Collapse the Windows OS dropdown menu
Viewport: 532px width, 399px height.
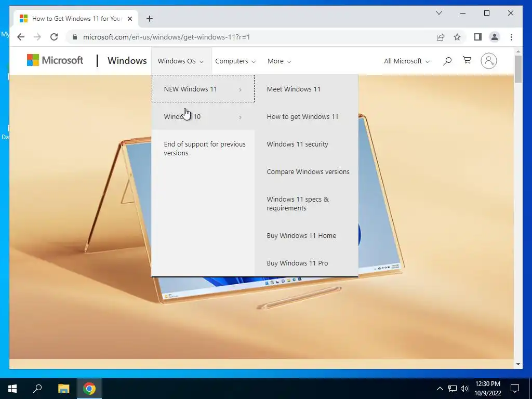coord(181,61)
